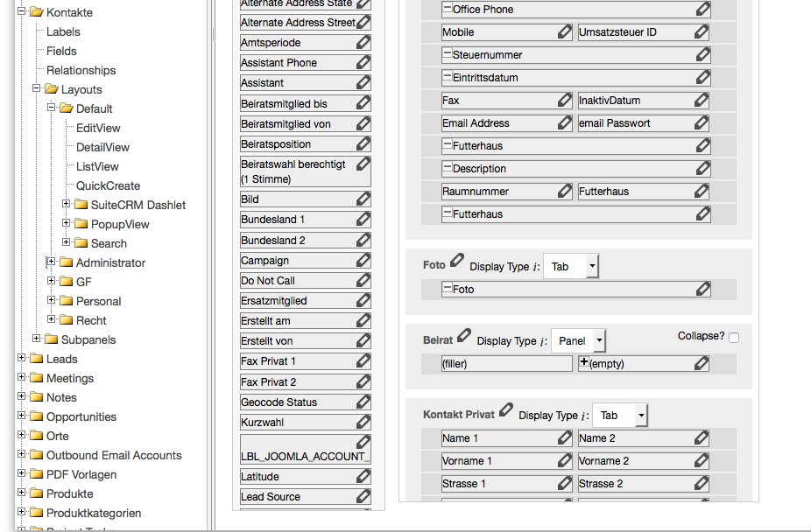Viewport: 811px width, 532px height.
Task: Click pencil icon on Strasse 1
Action: [x=565, y=483]
